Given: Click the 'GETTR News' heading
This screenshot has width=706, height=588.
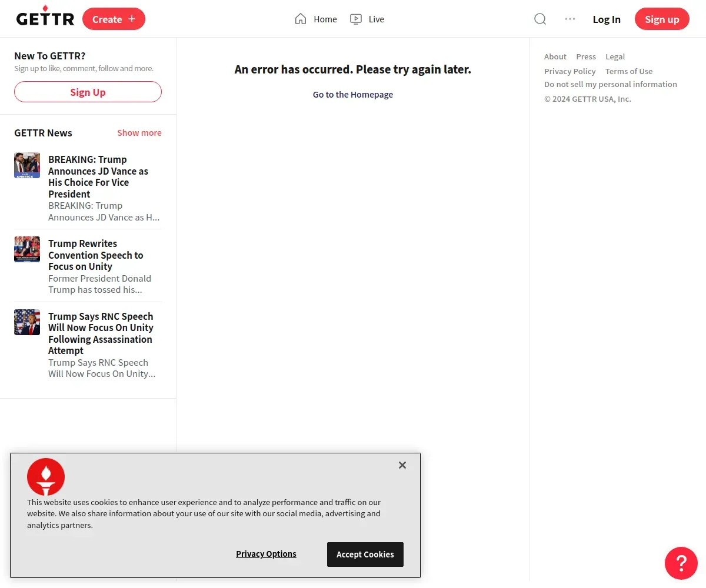Looking at the screenshot, I should [x=43, y=132].
